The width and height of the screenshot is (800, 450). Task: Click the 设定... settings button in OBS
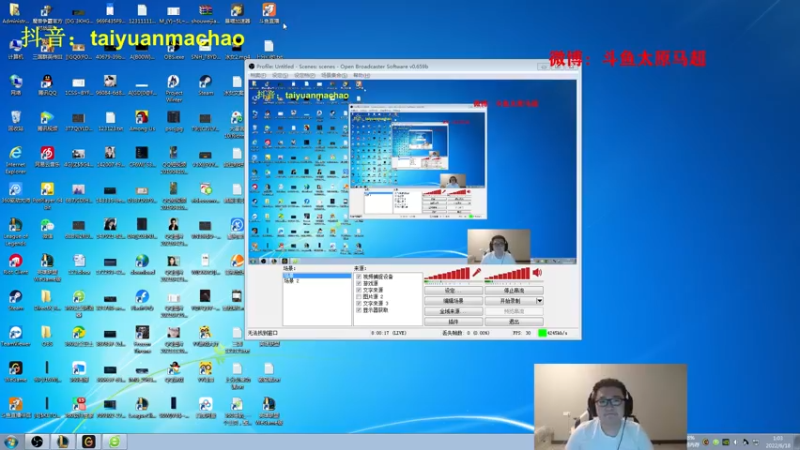453,290
